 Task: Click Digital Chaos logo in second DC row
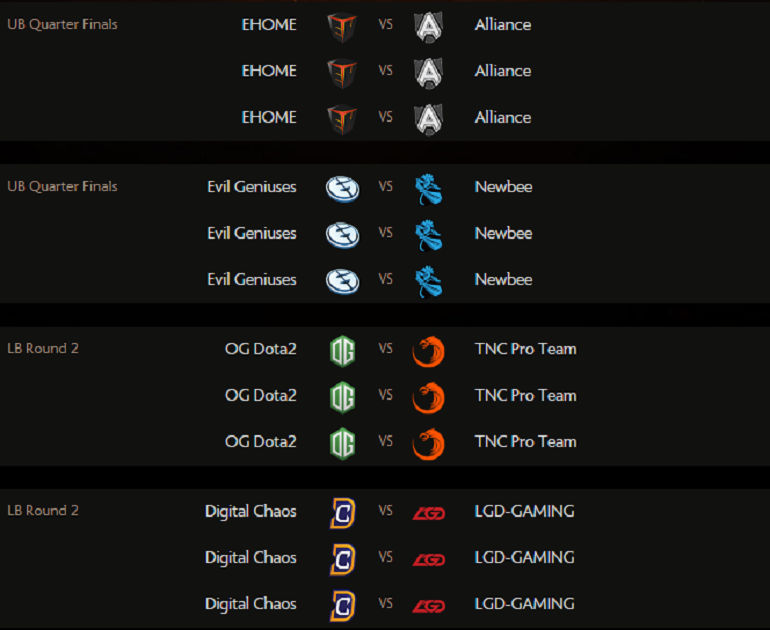pyautogui.click(x=342, y=559)
